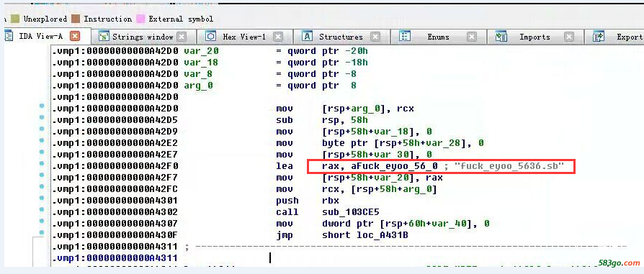This screenshot has width=644, height=274.
Task: Click the breakpoint dot at address A42D0
Action: (x=42, y=106)
